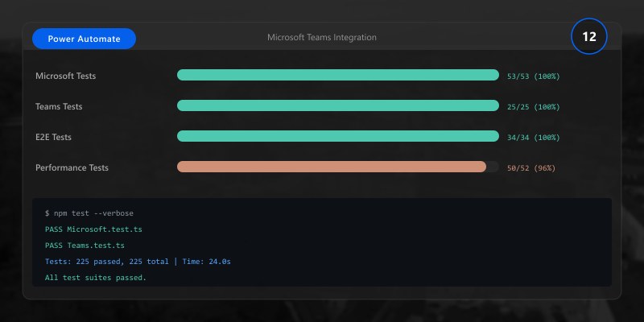Click the 'Tests: 225 passed, 225 total' line
Screen dimensions: 644x322
click(x=138, y=262)
